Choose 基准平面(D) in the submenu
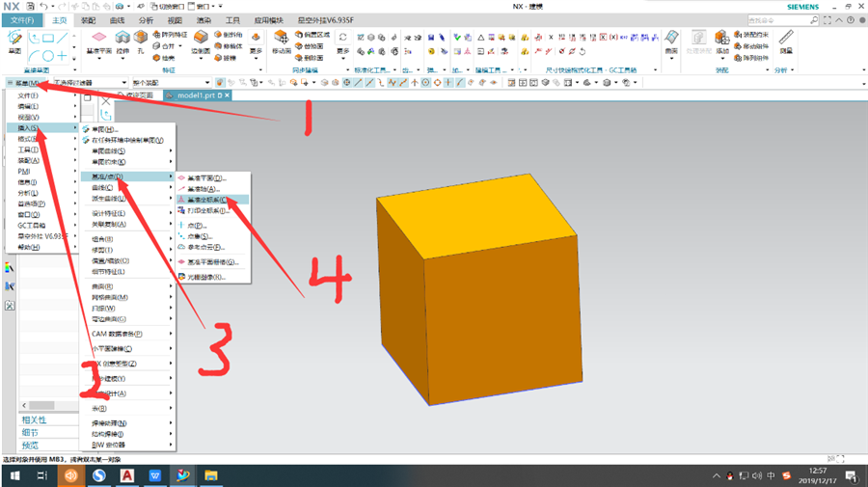Viewport: 868px width, 487px height. (213, 178)
